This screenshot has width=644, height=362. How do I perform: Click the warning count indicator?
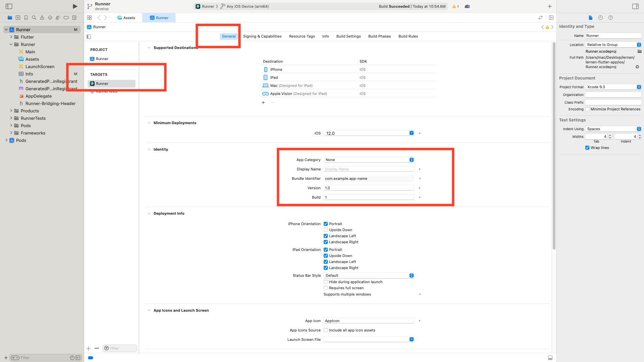(x=455, y=6)
